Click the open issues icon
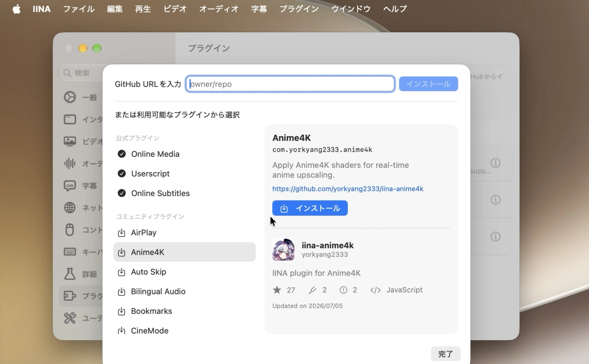The height and width of the screenshot is (364, 589). click(x=343, y=290)
